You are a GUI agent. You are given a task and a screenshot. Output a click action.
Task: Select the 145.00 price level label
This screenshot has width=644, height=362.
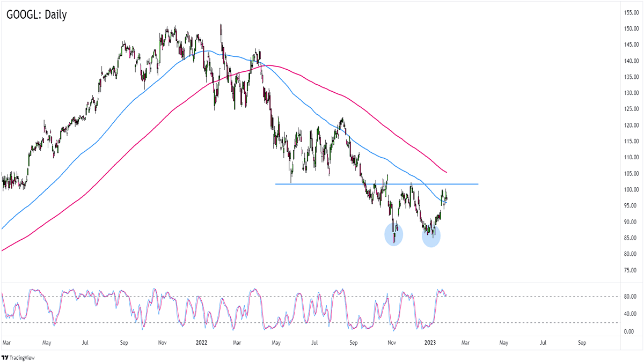coord(631,45)
